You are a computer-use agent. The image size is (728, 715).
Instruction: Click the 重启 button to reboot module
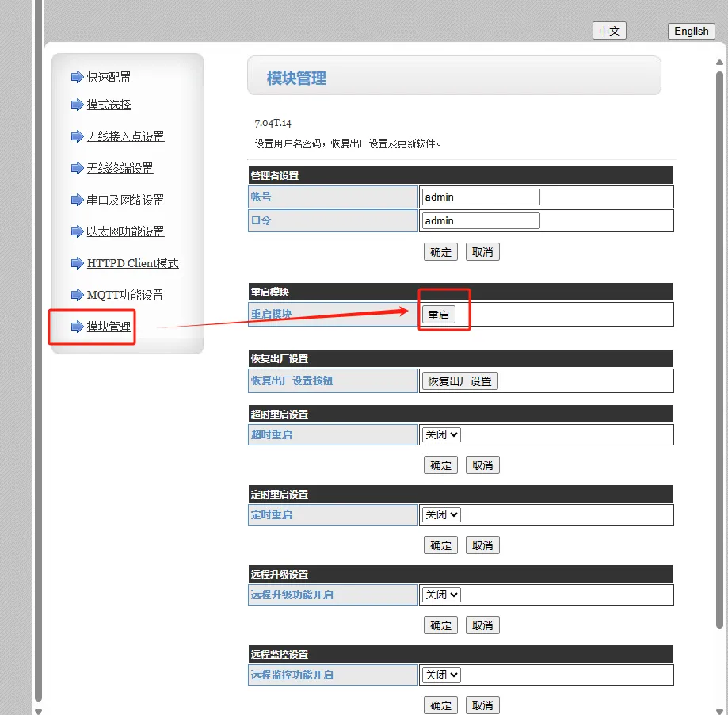tap(438, 315)
